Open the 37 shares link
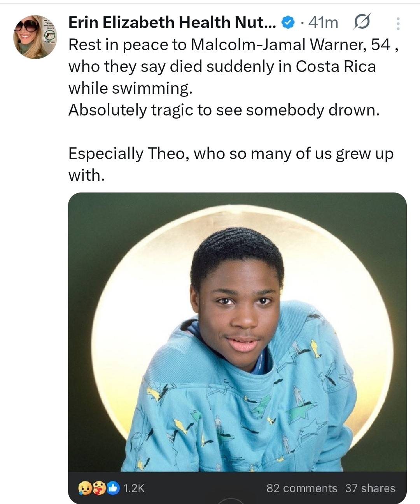Viewport: 420px width, 504px height. pos(370,488)
